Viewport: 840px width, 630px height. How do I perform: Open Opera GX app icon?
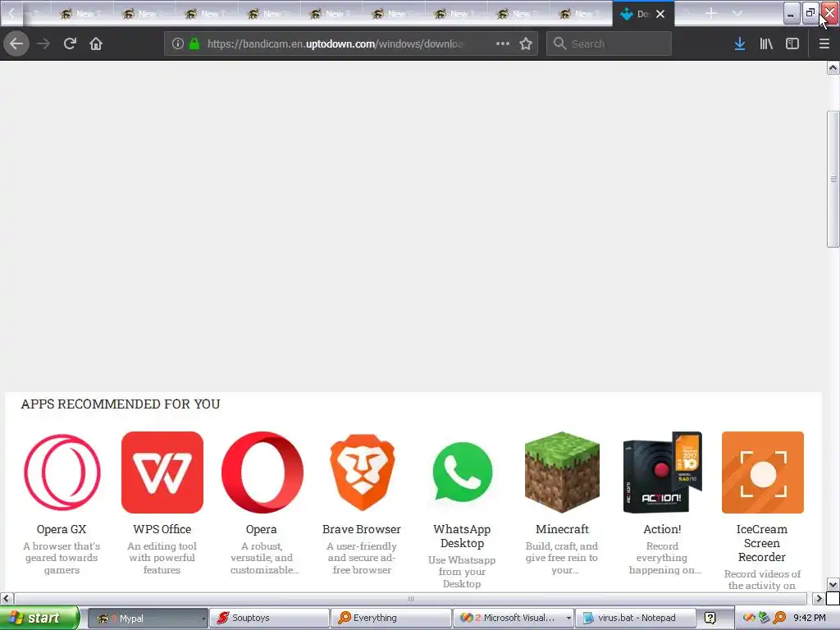tap(62, 472)
